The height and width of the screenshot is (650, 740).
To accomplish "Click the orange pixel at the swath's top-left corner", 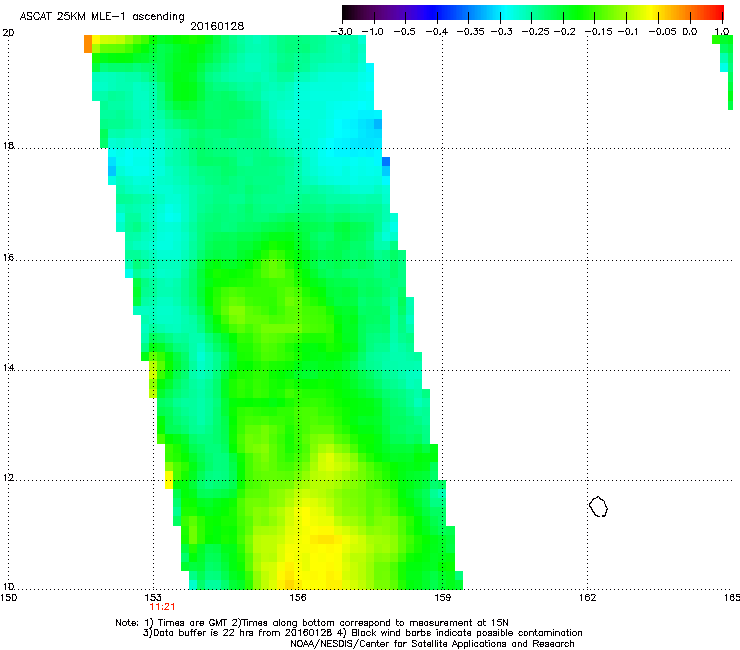I will tap(88, 44).
